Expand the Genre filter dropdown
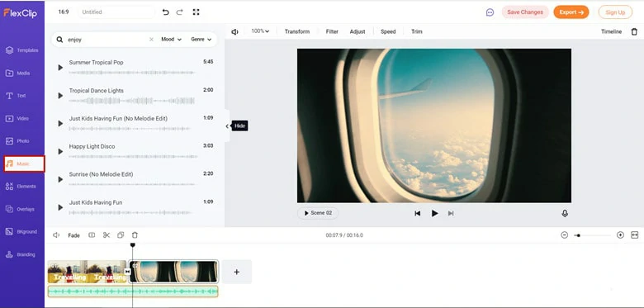 coord(201,40)
